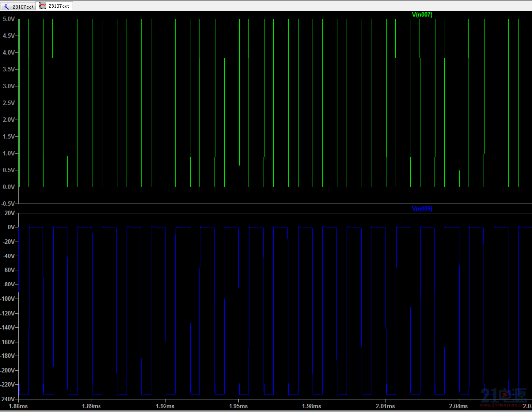
Task: Click the 20V axis label in bottom pane
Action: [10, 213]
